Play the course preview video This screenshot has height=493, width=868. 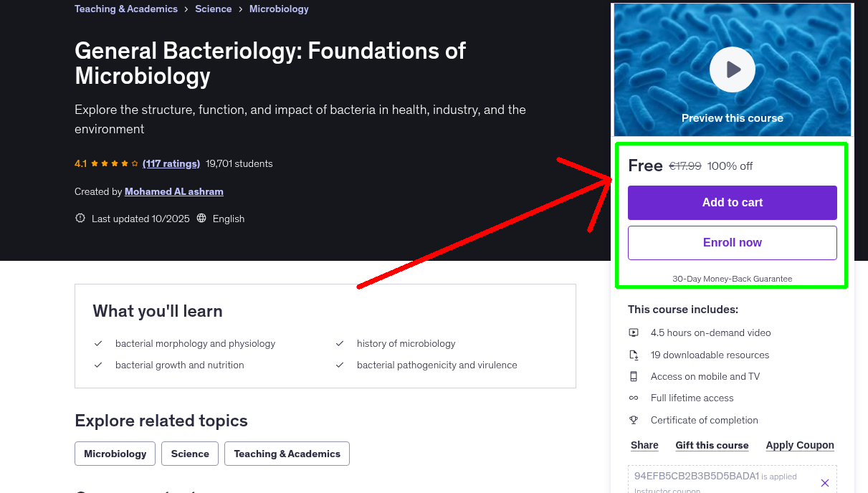[x=732, y=70]
